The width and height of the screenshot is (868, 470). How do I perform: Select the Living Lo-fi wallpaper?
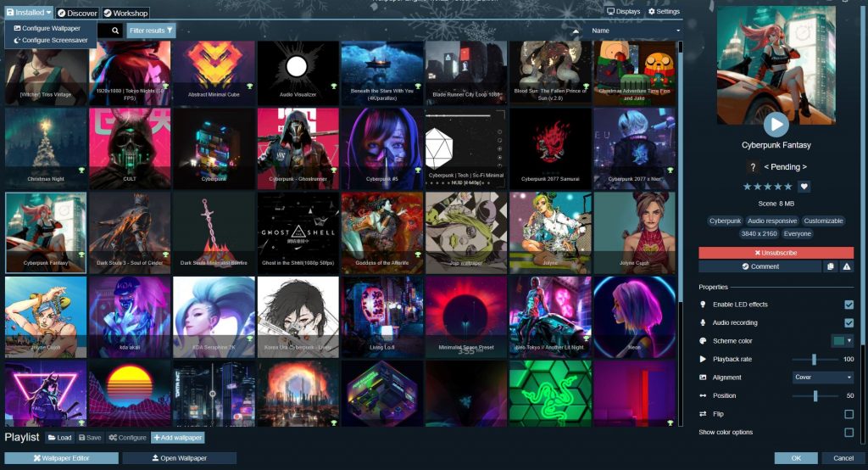pyautogui.click(x=382, y=317)
